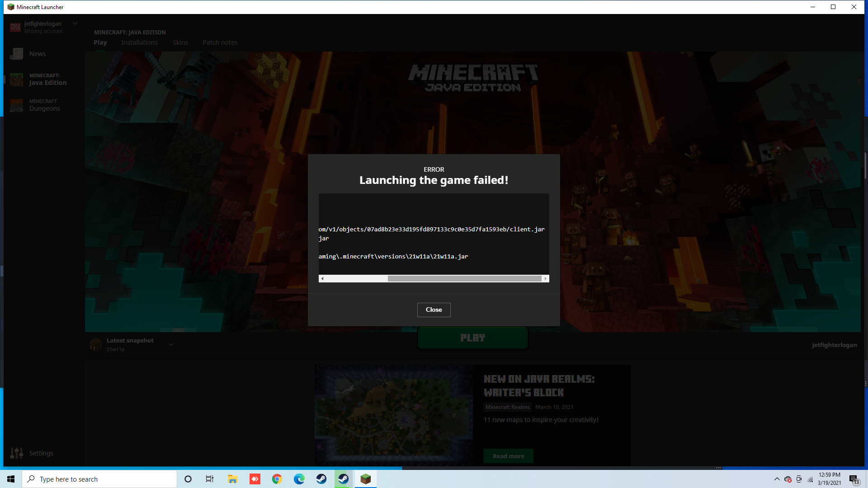Click Read more on Realms article
This screenshot has height=488, width=868.
tap(508, 456)
